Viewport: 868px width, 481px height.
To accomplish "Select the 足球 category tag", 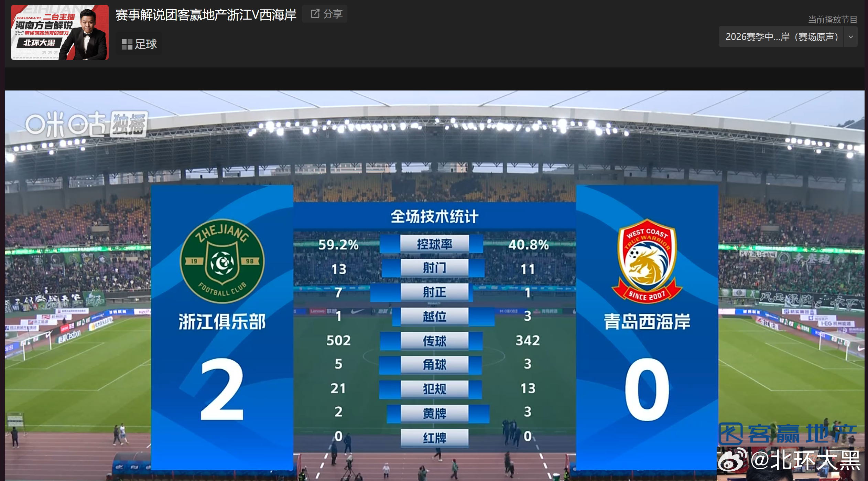I will (139, 44).
